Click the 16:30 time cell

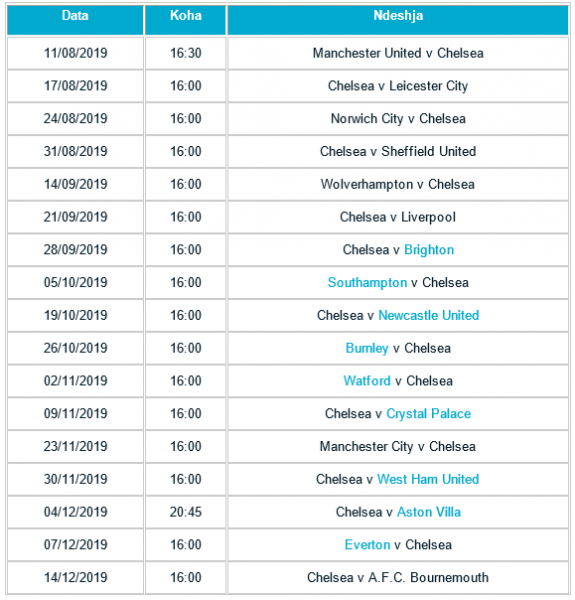coord(186,53)
